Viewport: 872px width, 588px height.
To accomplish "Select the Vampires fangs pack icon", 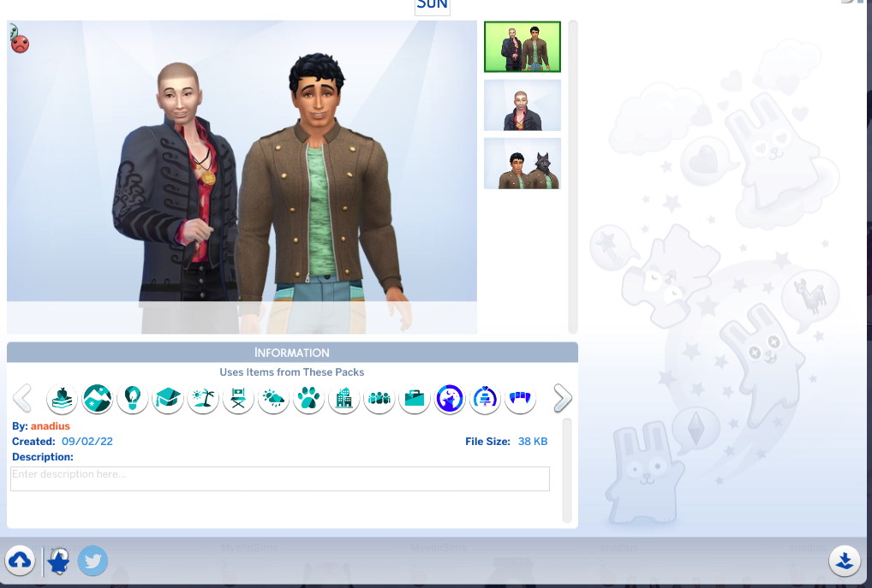I will (520, 399).
